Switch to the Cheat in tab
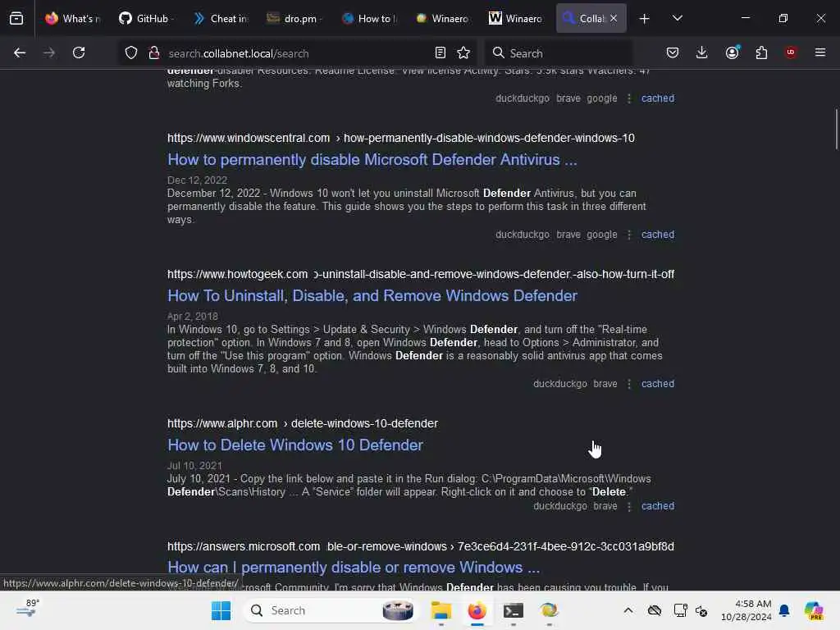This screenshot has width=840, height=630. coord(221,18)
